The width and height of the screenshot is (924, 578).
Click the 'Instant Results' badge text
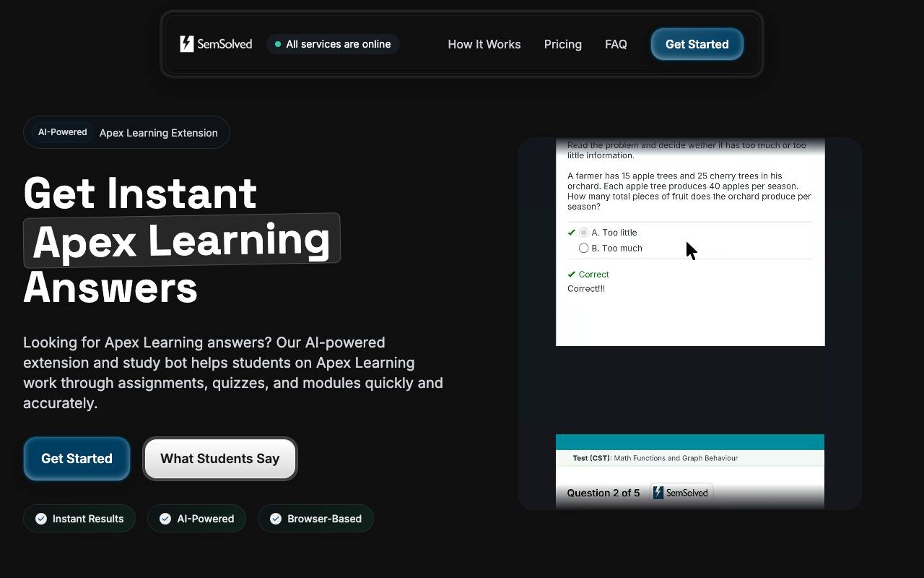(x=88, y=519)
